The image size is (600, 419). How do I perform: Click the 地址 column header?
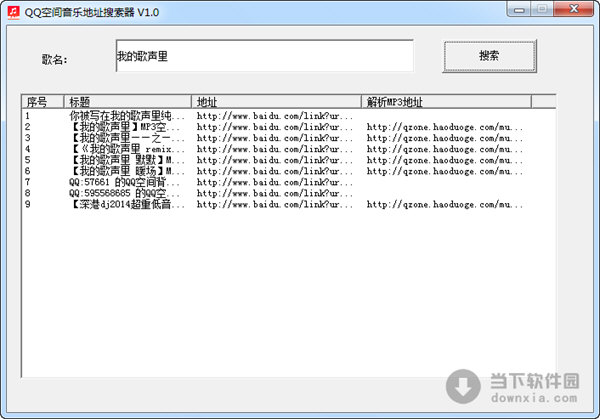click(x=276, y=102)
